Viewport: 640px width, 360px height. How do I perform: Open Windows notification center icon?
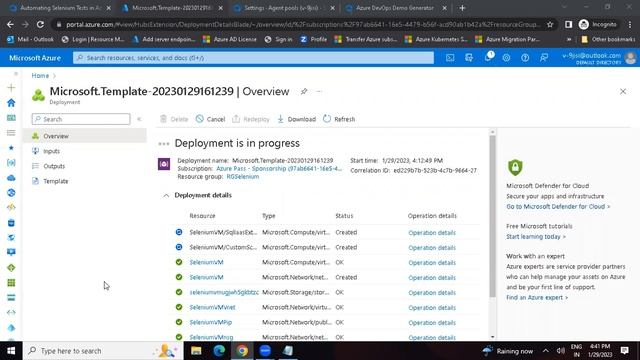(x=624, y=351)
